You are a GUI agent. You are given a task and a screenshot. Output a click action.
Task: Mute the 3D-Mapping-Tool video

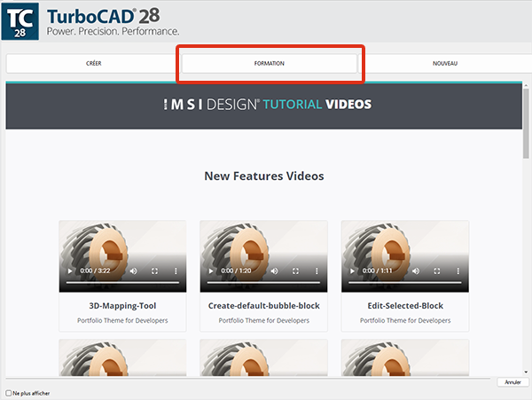tap(133, 271)
